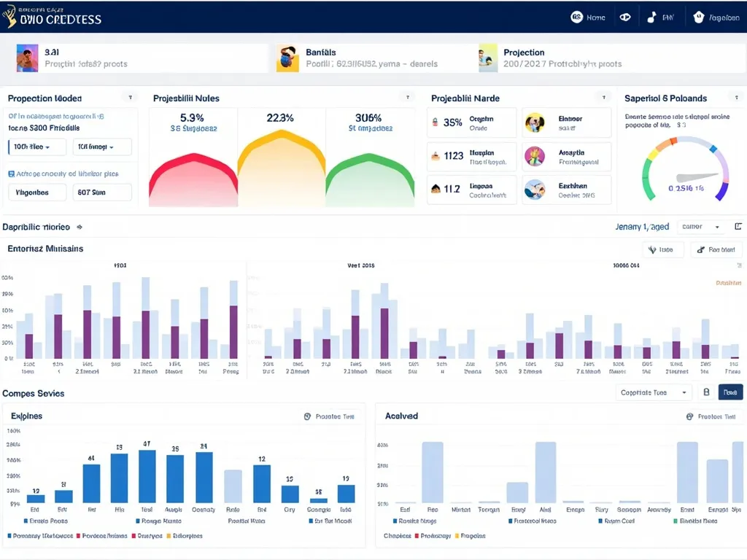The image size is (747, 560).
Task: Expand the Projesbiliti Nules panel filter
Action: pos(407,98)
